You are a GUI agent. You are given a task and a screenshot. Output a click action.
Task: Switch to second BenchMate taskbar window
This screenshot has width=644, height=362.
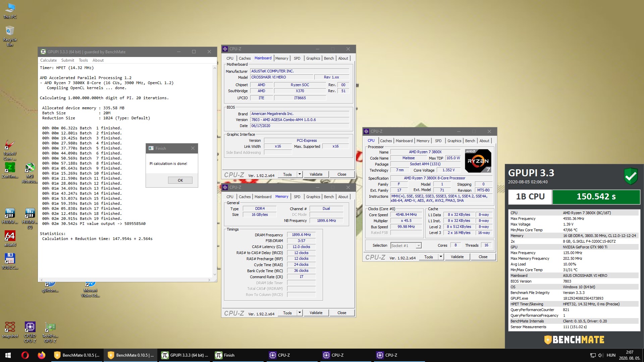pyautogui.click(x=130, y=355)
